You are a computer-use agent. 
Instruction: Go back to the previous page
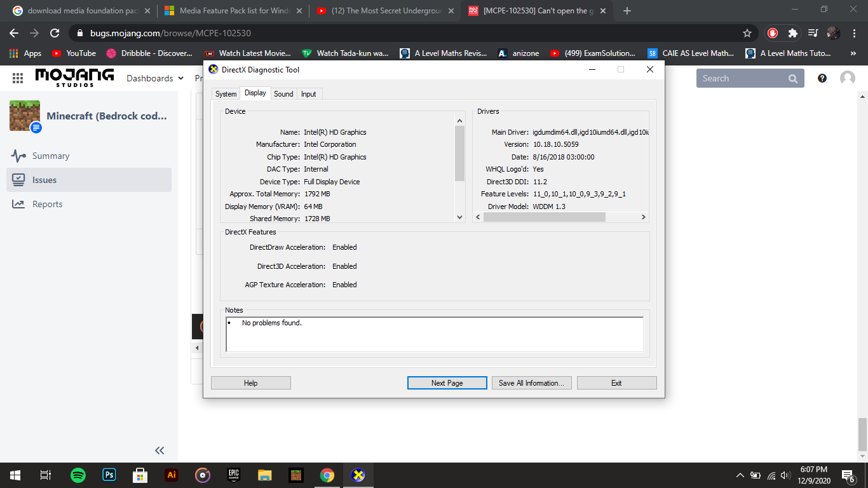click(14, 33)
